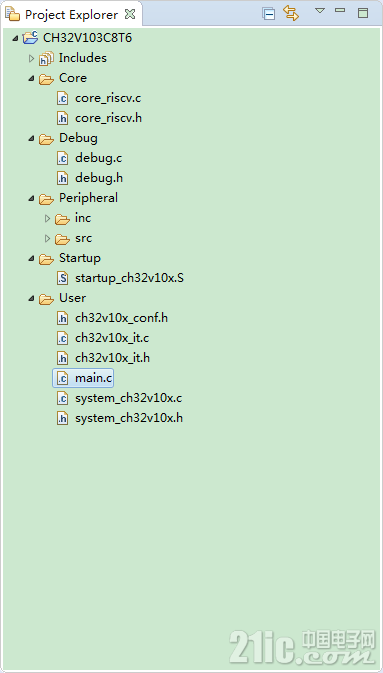Select ch32v10x_conf.h file name

122,318
